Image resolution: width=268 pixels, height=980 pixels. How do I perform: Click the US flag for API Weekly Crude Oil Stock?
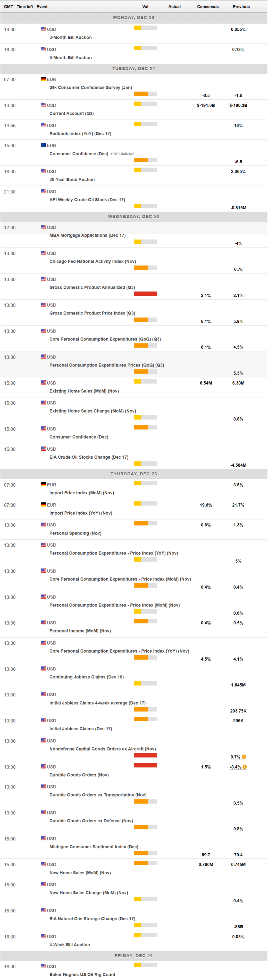[x=44, y=191]
